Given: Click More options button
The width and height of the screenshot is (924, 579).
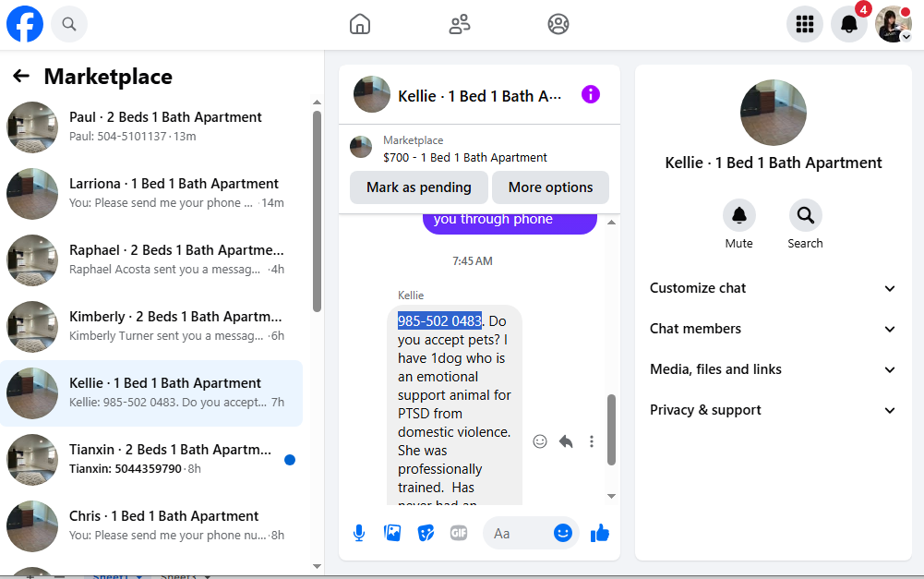Looking at the screenshot, I should [x=550, y=187].
